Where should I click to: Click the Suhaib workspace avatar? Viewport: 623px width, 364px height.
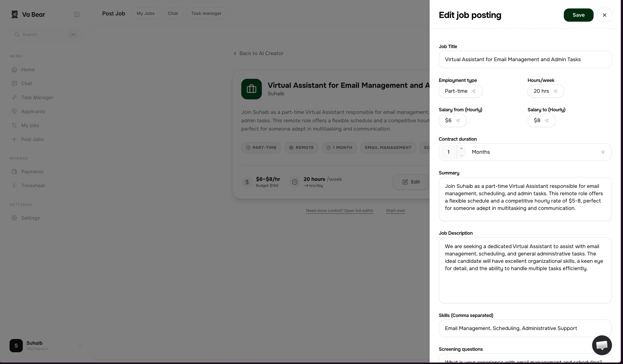(16, 345)
